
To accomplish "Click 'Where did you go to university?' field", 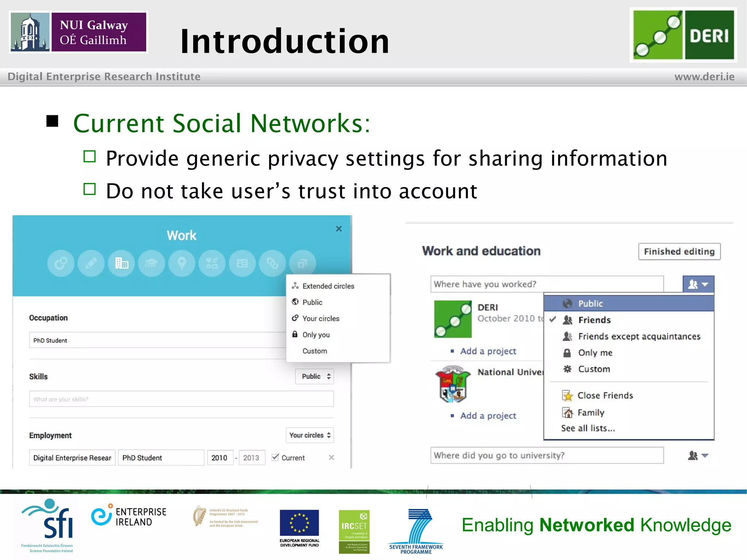I will (547, 456).
